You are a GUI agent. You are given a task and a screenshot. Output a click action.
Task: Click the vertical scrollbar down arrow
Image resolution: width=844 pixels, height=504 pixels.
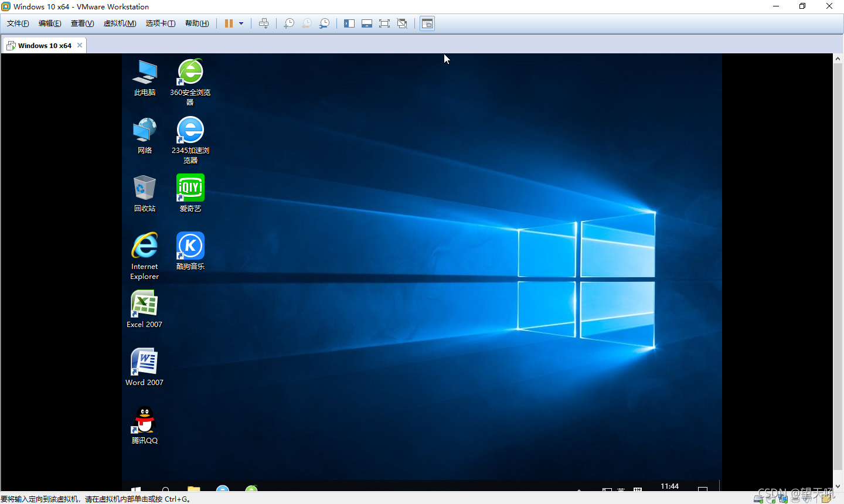[838, 486]
